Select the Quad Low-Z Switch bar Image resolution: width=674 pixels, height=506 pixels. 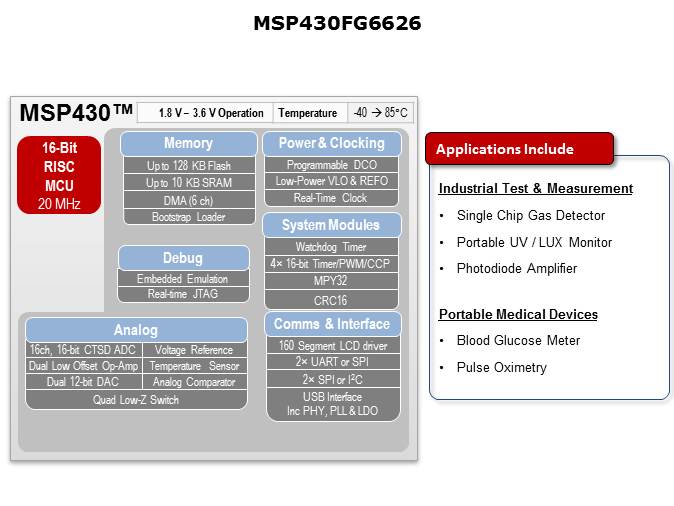point(136,399)
